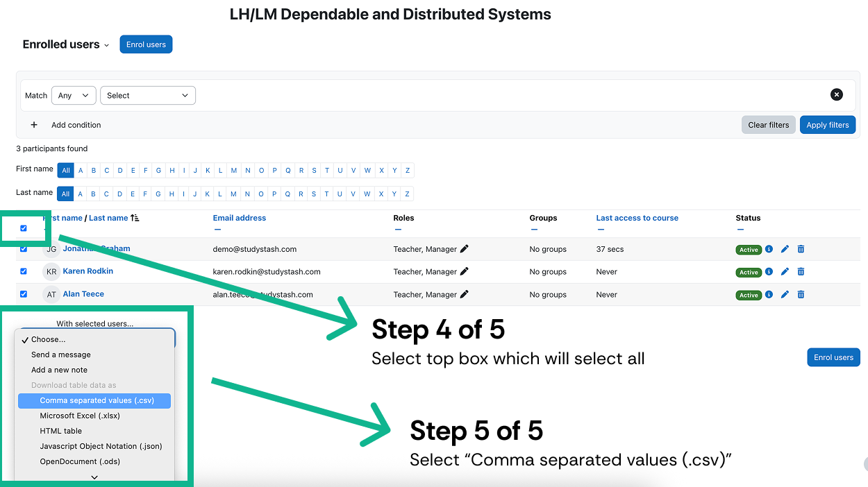The height and width of the screenshot is (487, 868).
Task: Filter first name by letter Z
Action: tap(408, 171)
